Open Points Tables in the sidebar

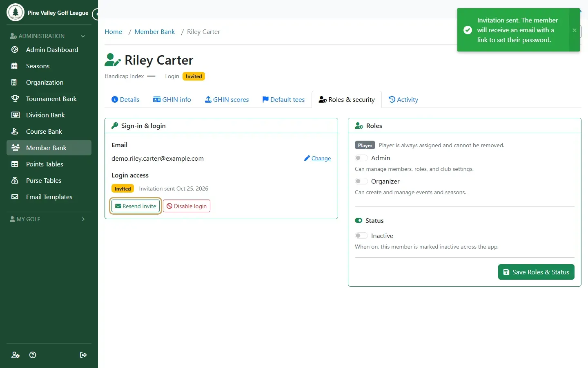click(x=49, y=164)
